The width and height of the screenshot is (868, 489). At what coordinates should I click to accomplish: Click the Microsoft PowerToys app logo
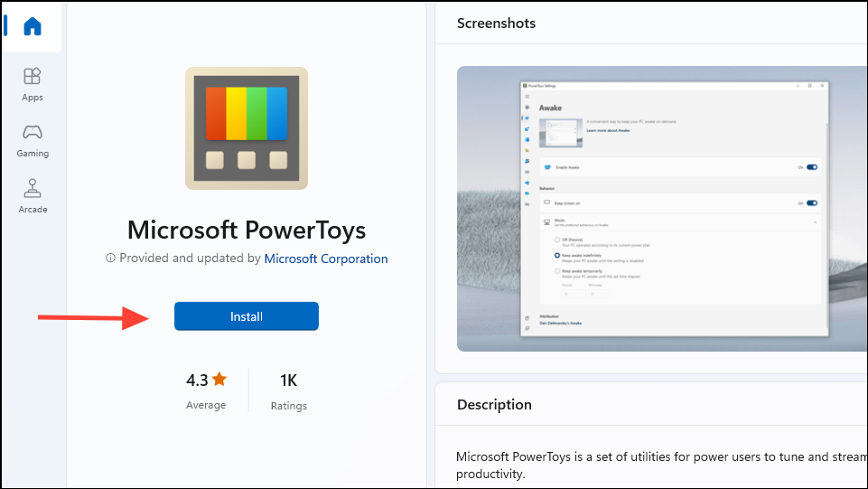pyautogui.click(x=247, y=128)
